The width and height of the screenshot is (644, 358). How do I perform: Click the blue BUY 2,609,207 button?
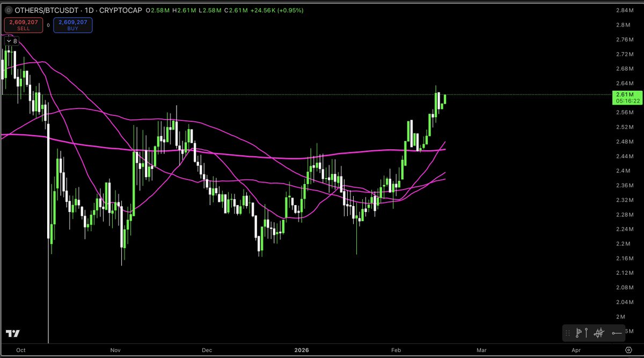click(x=72, y=25)
